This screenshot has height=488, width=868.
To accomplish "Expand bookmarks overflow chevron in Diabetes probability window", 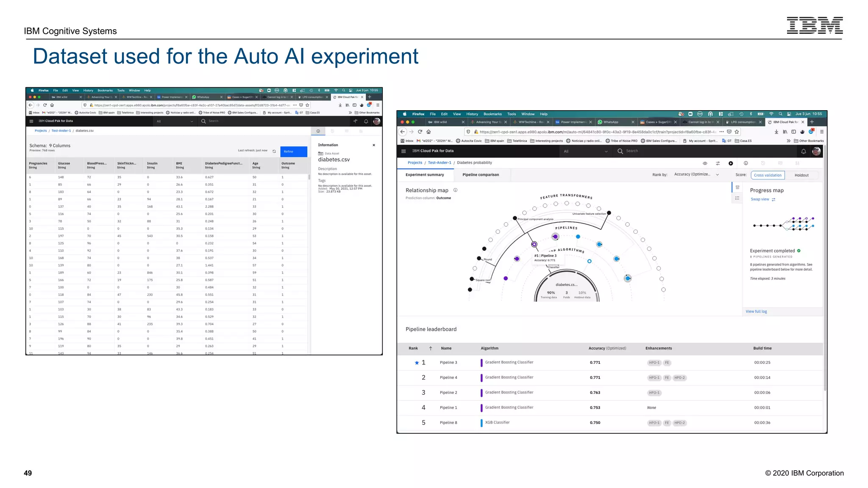I will [788, 141].
